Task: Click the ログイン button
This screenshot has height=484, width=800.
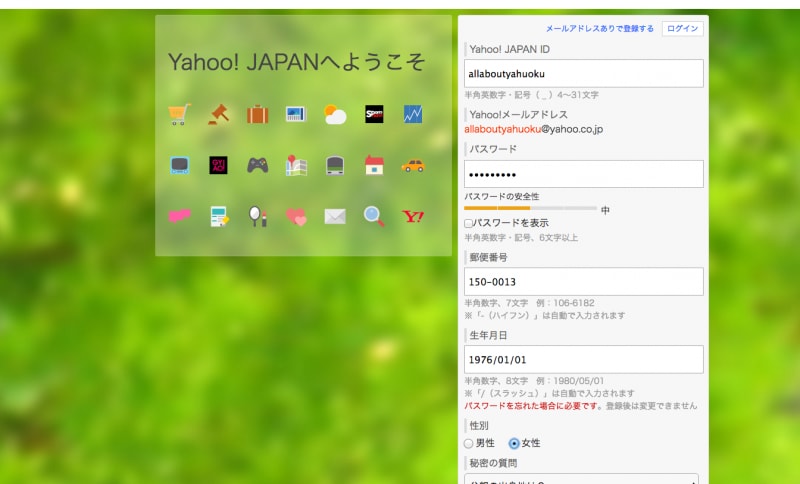Action: coord(682,29)
